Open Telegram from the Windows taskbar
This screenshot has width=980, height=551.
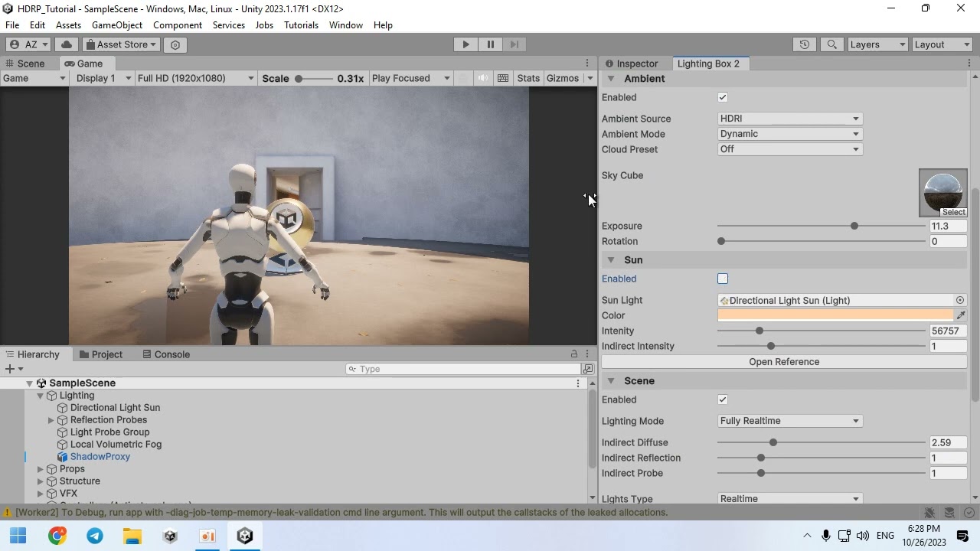(x=95, y=536)
